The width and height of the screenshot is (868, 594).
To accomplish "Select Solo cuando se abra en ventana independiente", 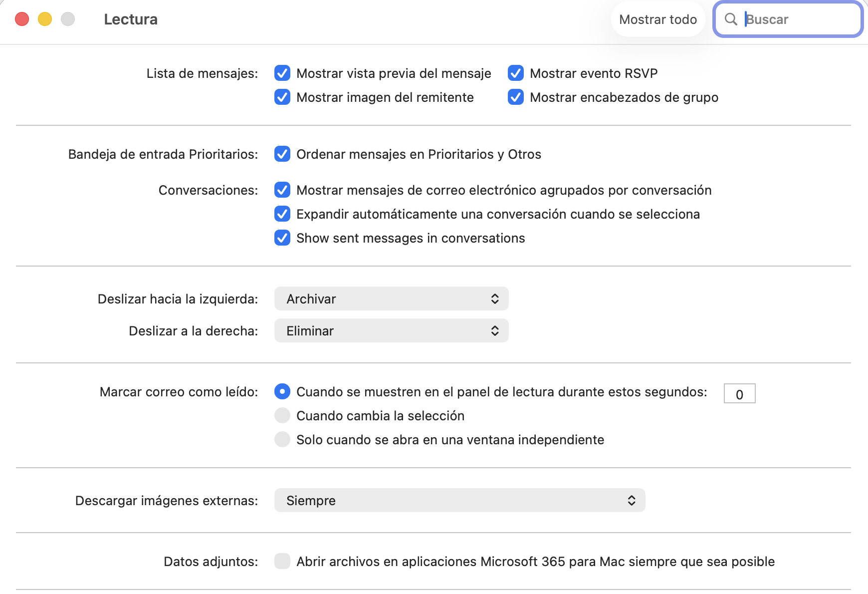I will 282,440.
